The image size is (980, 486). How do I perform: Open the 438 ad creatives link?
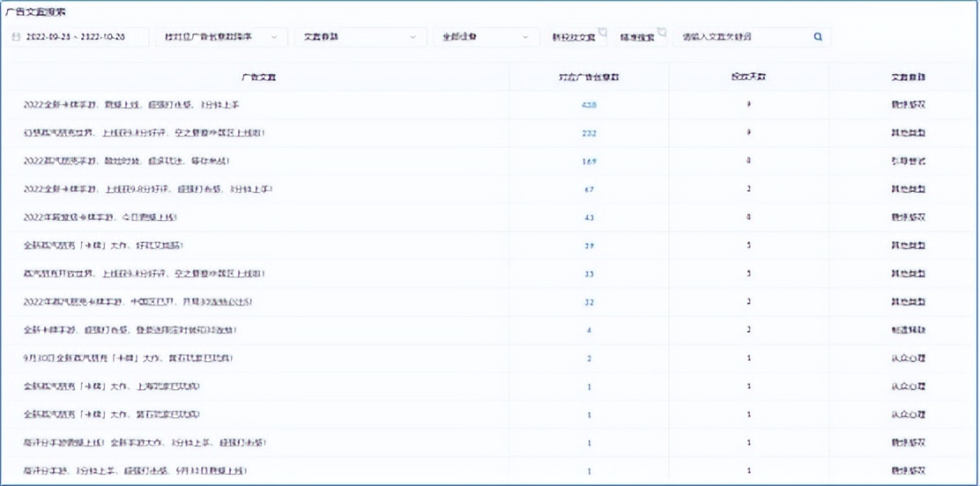(x=589, y=105)
